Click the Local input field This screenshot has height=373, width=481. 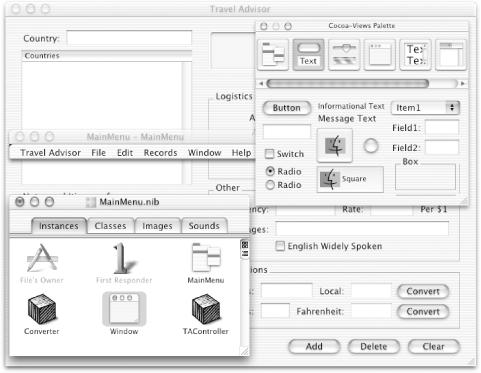pos(371,291)
